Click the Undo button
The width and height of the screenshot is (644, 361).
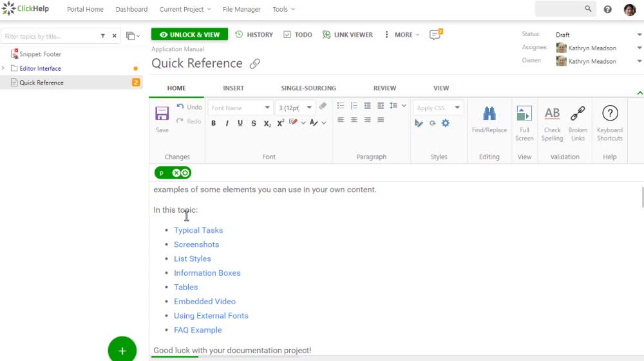[x=189, y=107]
